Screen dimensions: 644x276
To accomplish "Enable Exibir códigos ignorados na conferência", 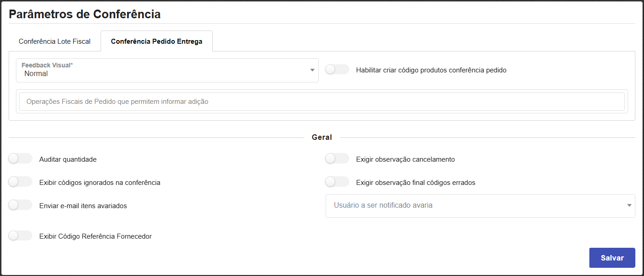I will coord(20,182).
